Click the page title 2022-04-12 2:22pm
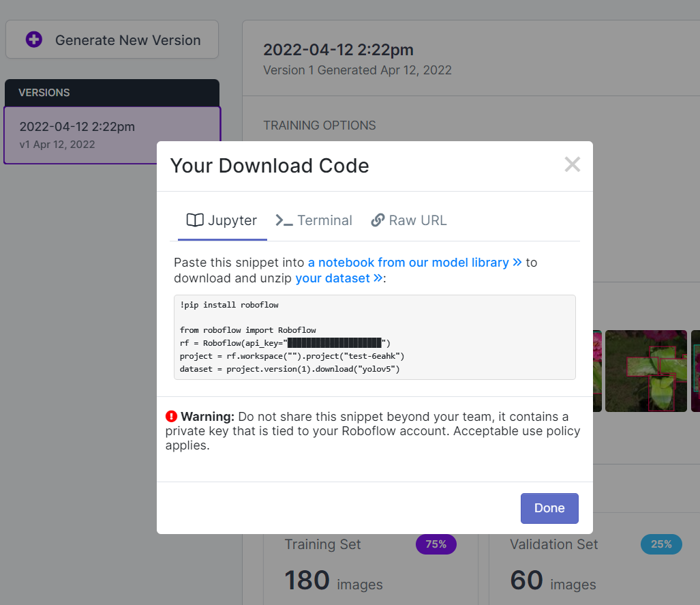Image resolution: width=700 pixels, height=605 pixels. 338,50
